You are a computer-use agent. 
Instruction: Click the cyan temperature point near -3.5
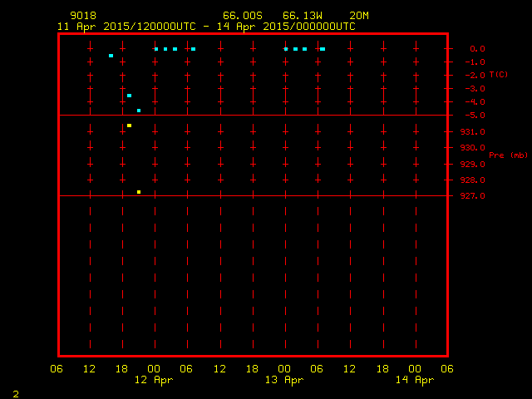(130, 96)
